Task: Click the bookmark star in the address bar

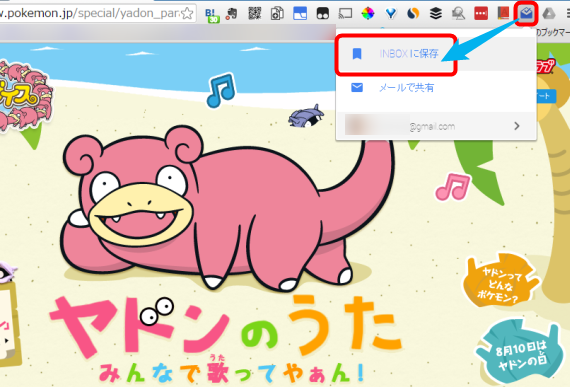Action: click(187, 13)
